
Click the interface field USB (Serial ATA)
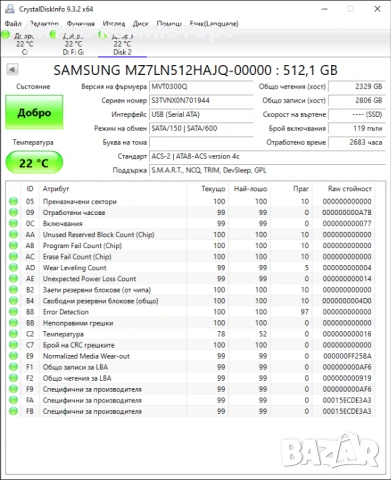(201, 115)
